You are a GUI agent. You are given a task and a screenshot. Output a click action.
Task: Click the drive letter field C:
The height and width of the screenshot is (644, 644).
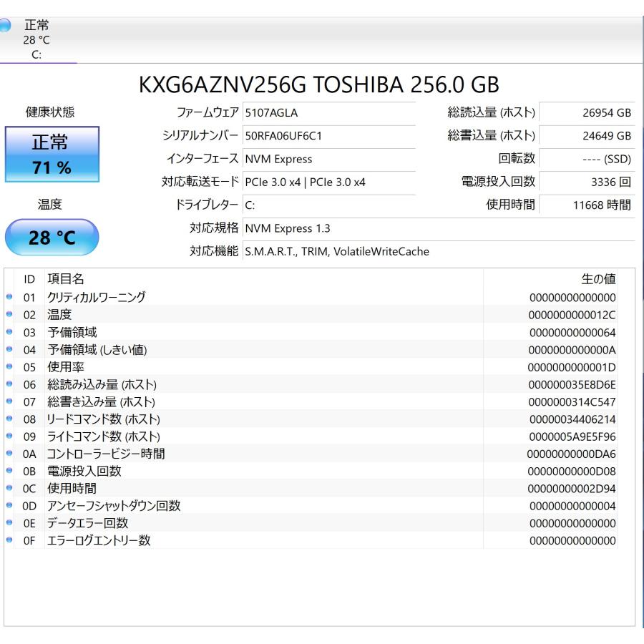pos(329,205)
